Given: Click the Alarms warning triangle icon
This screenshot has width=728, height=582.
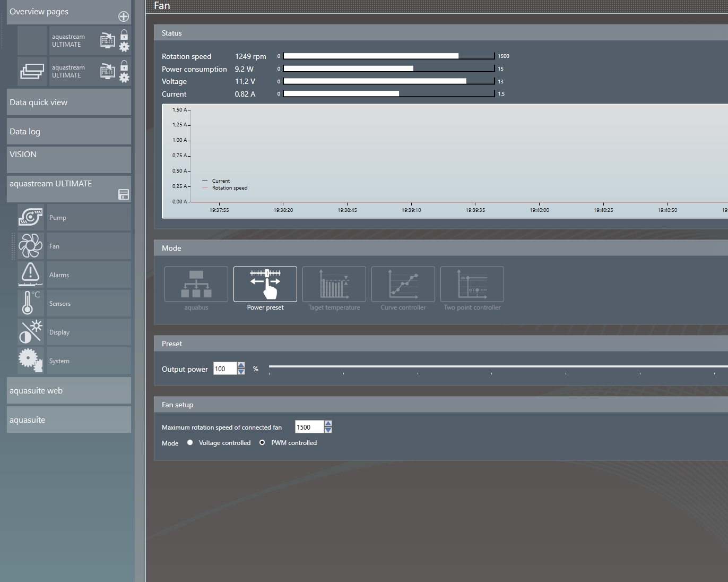Looking at the screenshot, I should 31,275.
